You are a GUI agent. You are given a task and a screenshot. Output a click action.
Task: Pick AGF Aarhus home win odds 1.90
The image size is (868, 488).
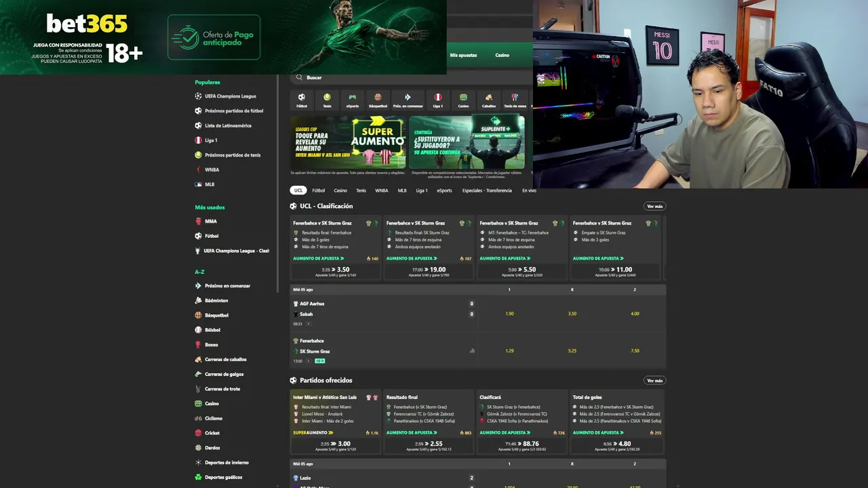(509, 314)
